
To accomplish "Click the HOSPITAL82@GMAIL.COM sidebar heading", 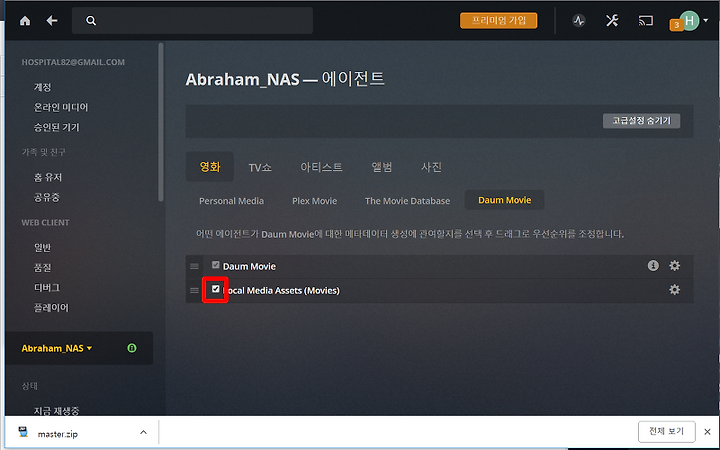I will click(73, 62).
